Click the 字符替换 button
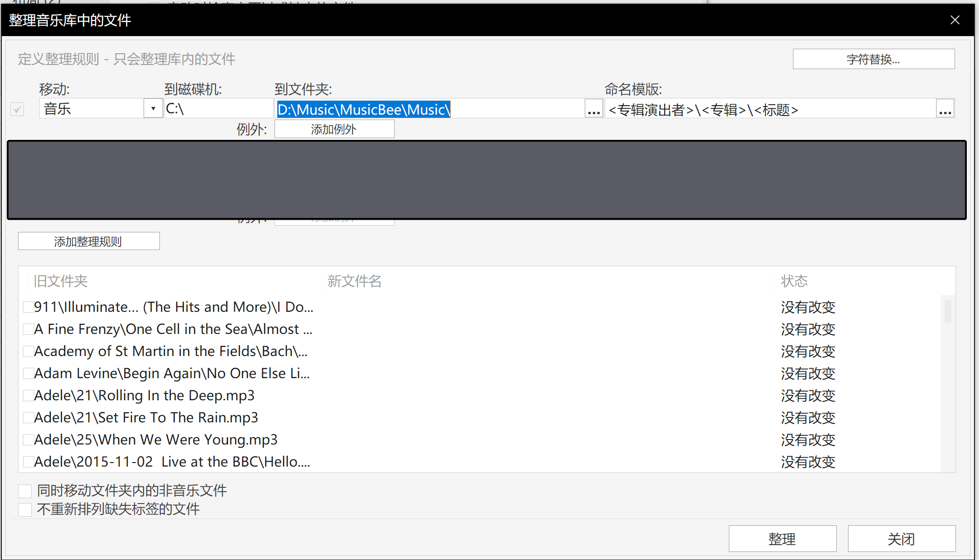The image size is (979, 560). point(873,59)
